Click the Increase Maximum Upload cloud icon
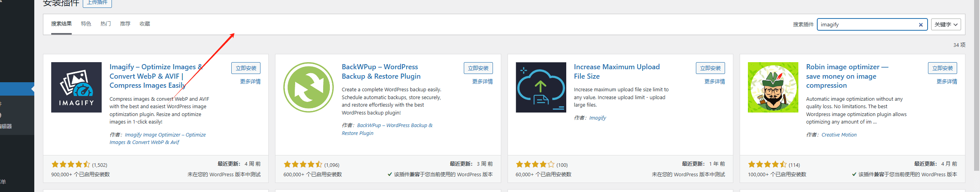The height and width of the screenshot is (192, 980). pyautogui.click(x=541, y=87)
